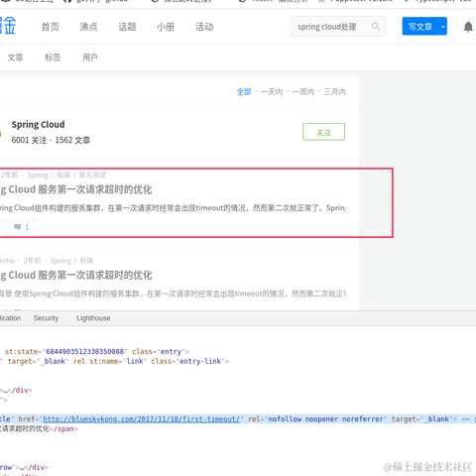Viewport: 476px width, 476px height.
Task: Click the search magnifier icon
Action: [375, 26]
